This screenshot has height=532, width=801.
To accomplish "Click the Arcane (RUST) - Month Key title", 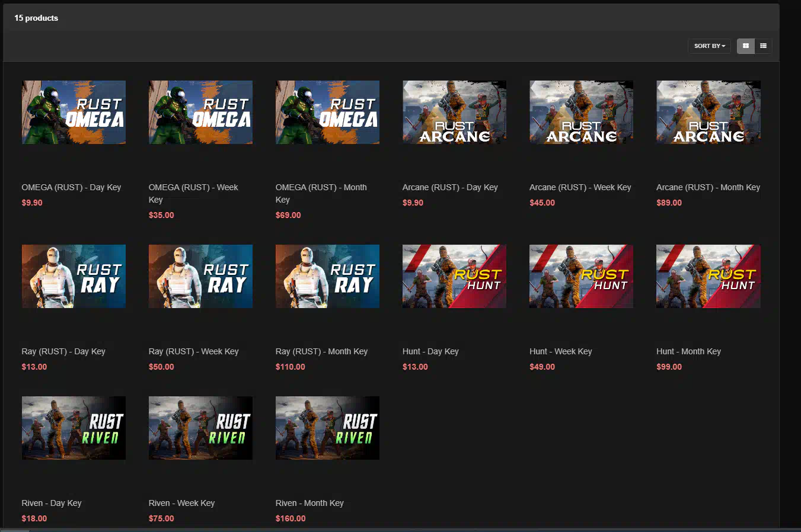I will pyautogui.click(x=708, y=187).
